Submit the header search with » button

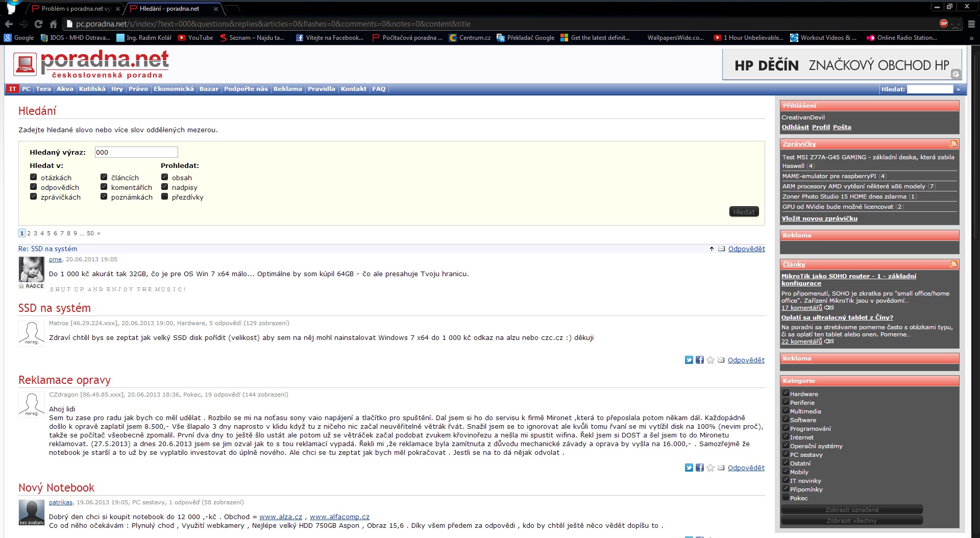(958, 89)
